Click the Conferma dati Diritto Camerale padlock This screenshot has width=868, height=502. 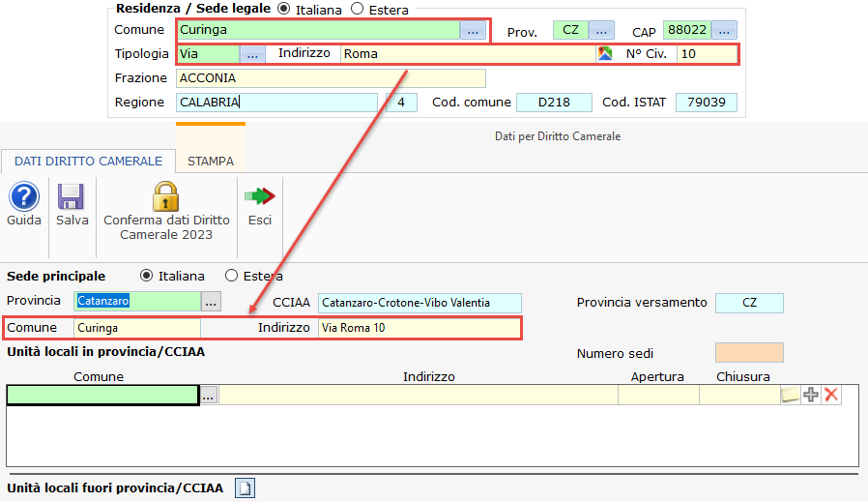[165, 196]
